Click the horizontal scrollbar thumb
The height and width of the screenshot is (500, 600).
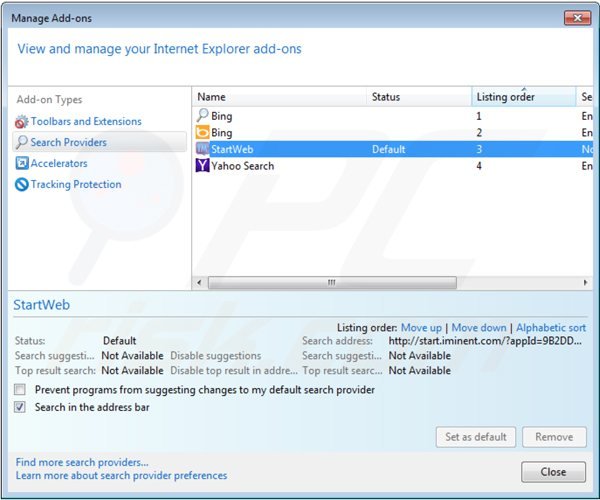332,283
